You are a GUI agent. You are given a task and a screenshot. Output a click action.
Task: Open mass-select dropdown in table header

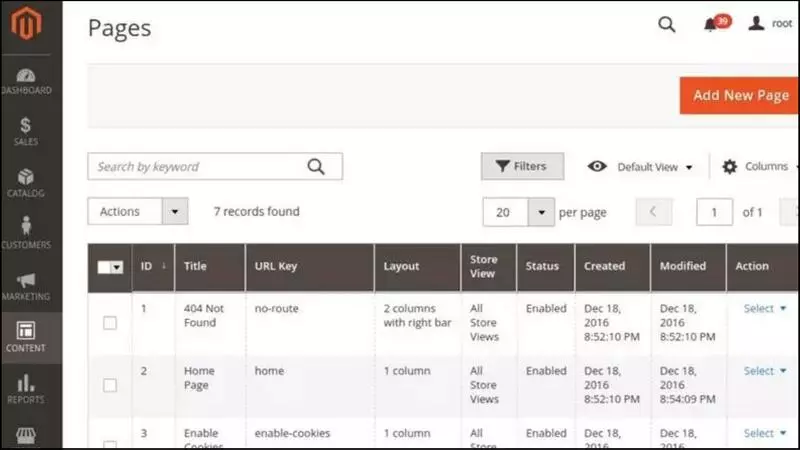click(x=117, y=267)
